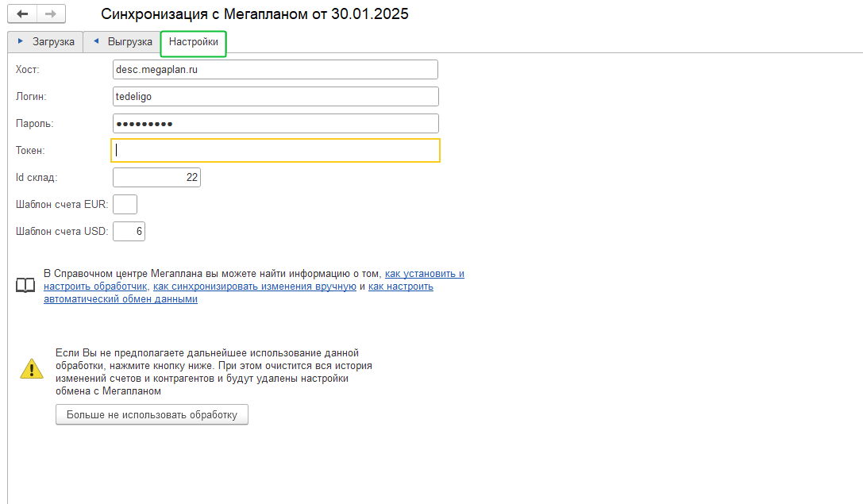The image size is (863, 504).
Task: Open link 'как установить и настроить обработчик'
Action: pos(424,273)
